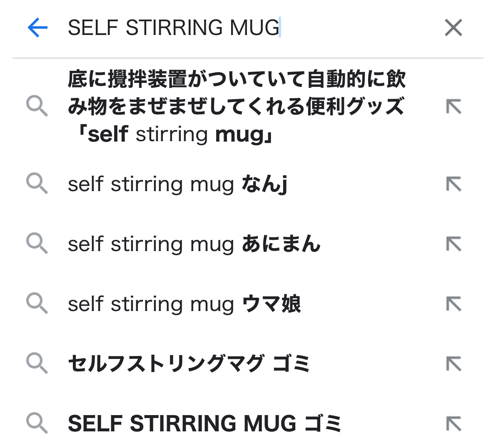Select the "self stirring mug あにまん" suggestion
The image size is (491, 448).
pos(194,244)
